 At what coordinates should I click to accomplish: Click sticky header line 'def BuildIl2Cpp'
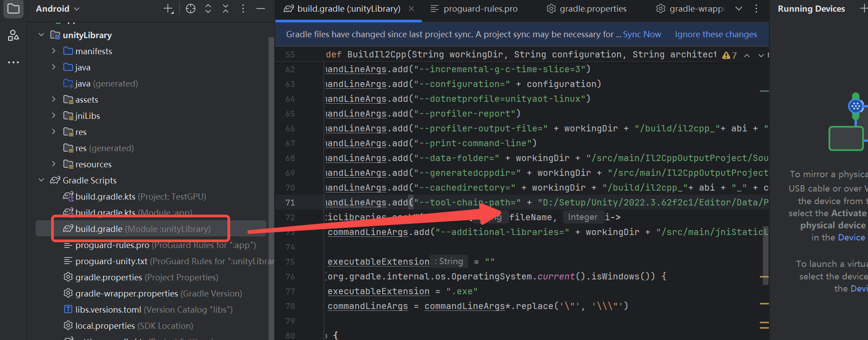[x=520, y=54]
